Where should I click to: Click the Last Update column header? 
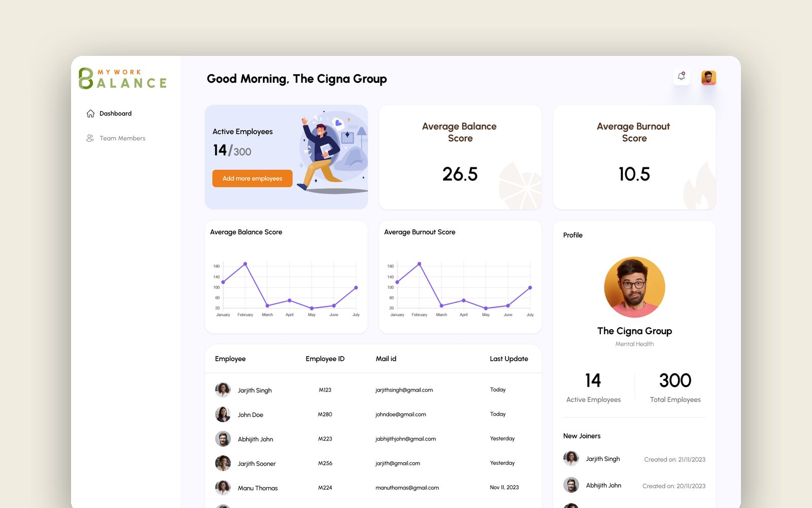[509, 359]
